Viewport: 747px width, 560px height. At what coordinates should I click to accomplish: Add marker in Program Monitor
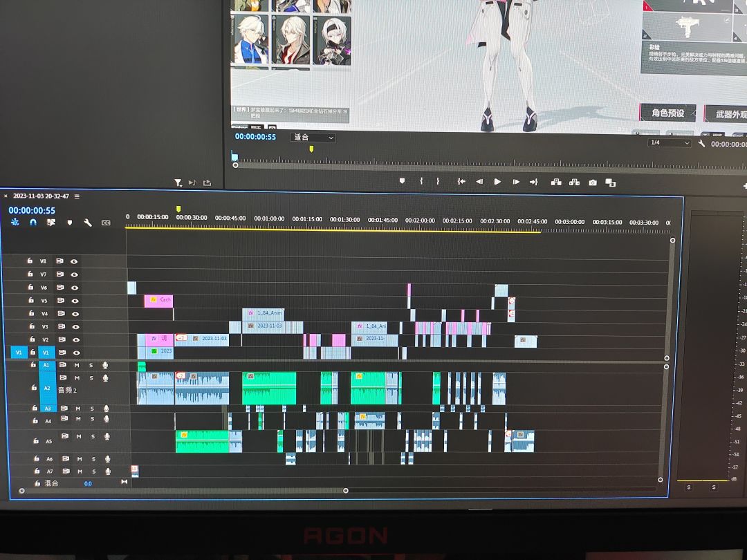click(x=402, y=181)
